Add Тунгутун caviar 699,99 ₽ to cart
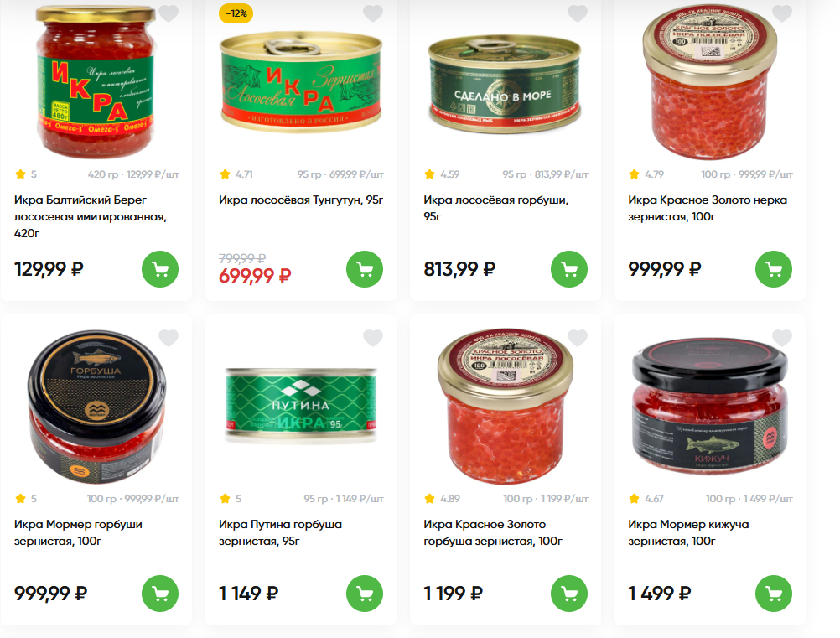The image size is (840, 638). click(x=365, y=269)
